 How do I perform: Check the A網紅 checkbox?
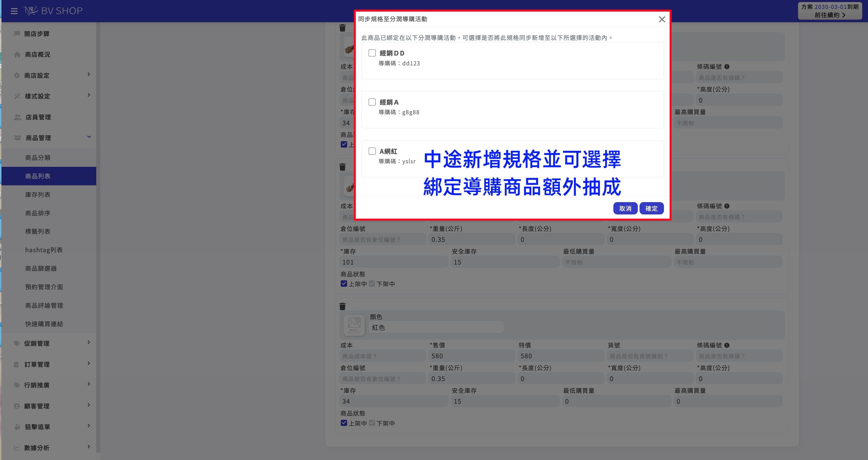pyautogui.click(x=372, y=151)
